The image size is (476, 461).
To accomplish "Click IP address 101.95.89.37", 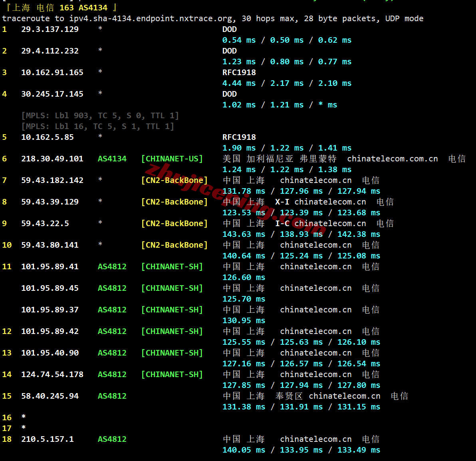I will [50, 310].
